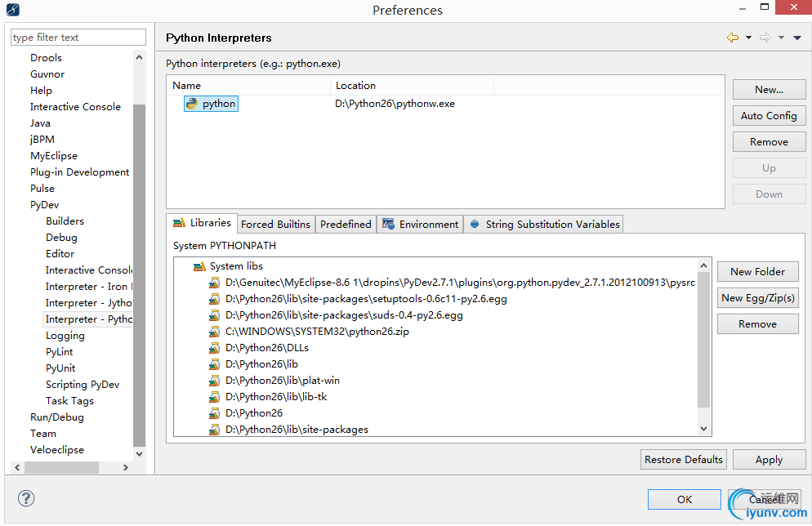Click the icon beside the pysrc library path
812x526 pixels.
214,283
